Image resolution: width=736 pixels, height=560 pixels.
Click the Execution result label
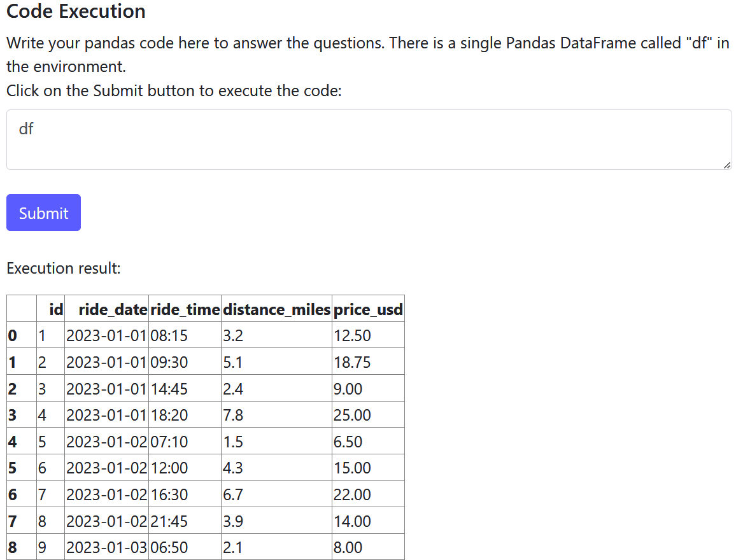point(64,268)
